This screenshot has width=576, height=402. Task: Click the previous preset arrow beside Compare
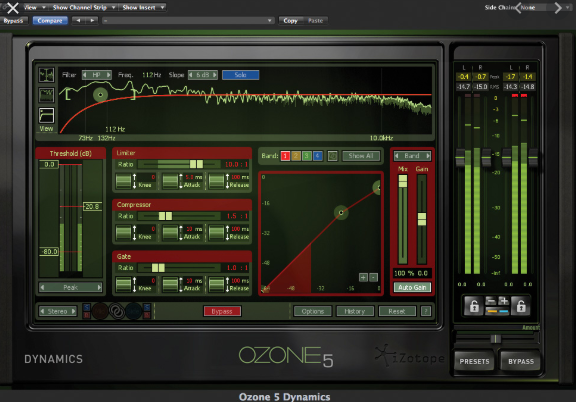pos(78,21)
